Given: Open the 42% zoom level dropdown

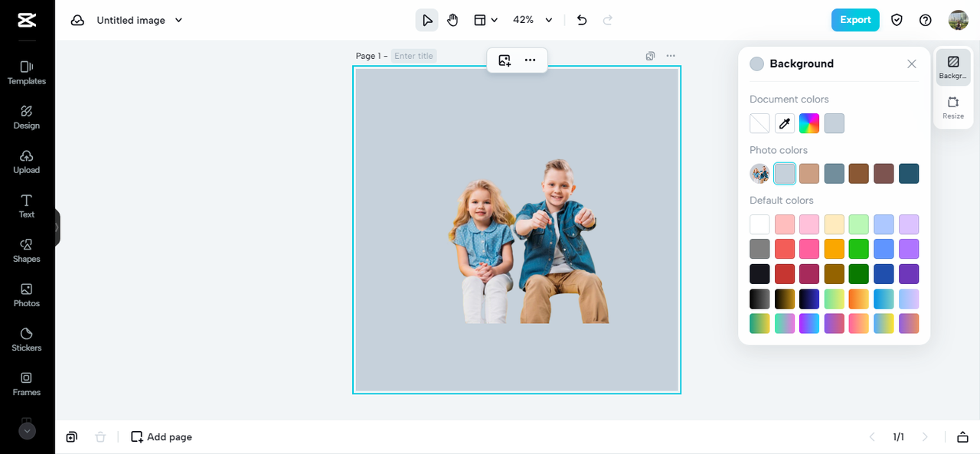Looking at the screenshot, I should 533,20.
